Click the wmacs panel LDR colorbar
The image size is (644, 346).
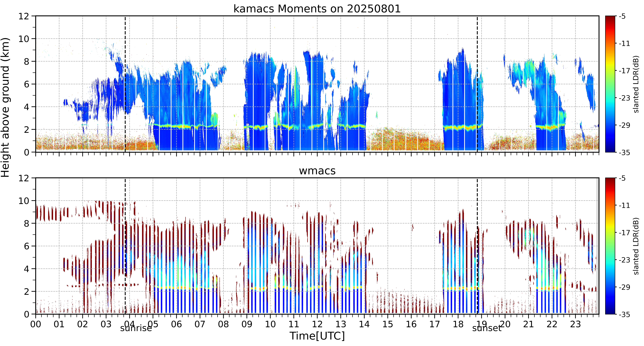point(610,246)
